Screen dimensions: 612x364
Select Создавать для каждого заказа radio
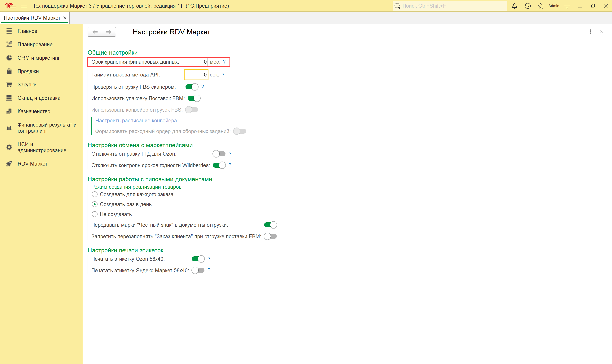95,194
